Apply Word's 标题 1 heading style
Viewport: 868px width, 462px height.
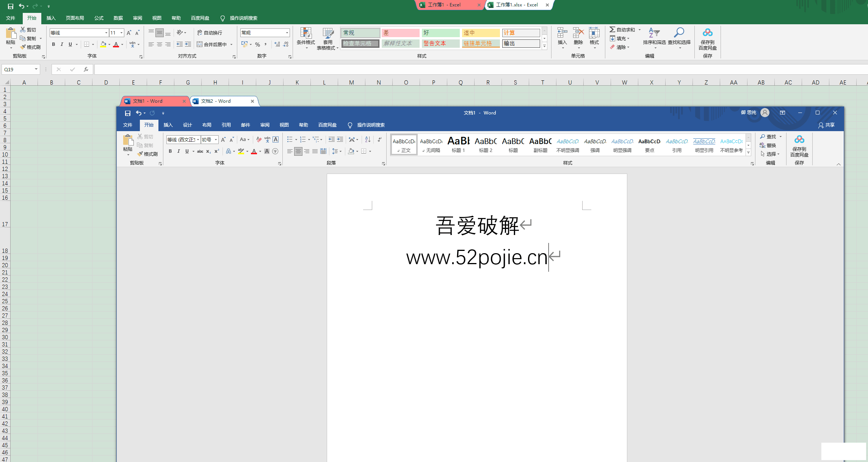tap(458, 144)
